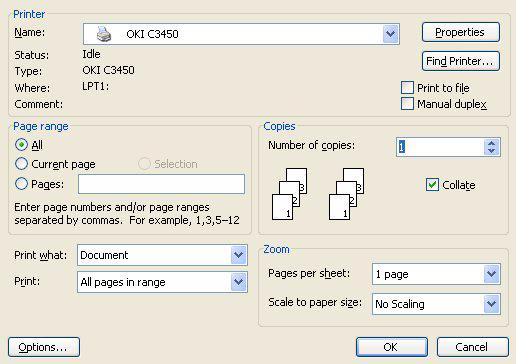Open the Pages per sheet dropdown
Screen dimensions: 516x364
[x=492, y=274]
